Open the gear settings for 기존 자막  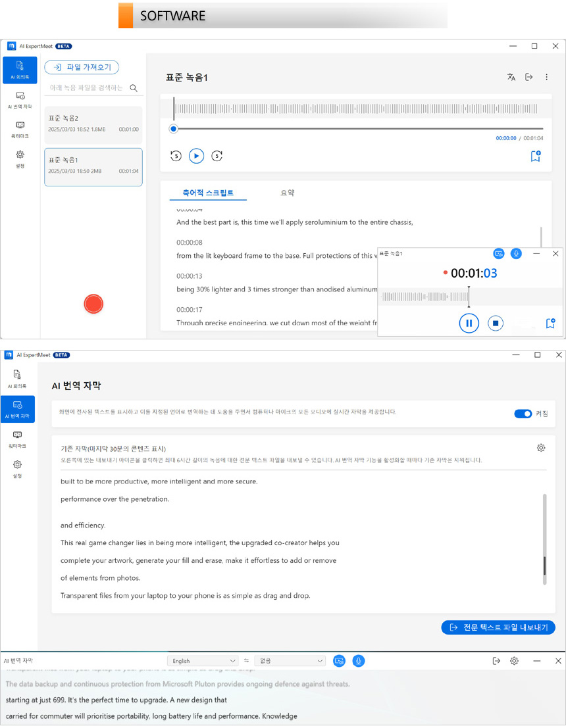[541, 448]
